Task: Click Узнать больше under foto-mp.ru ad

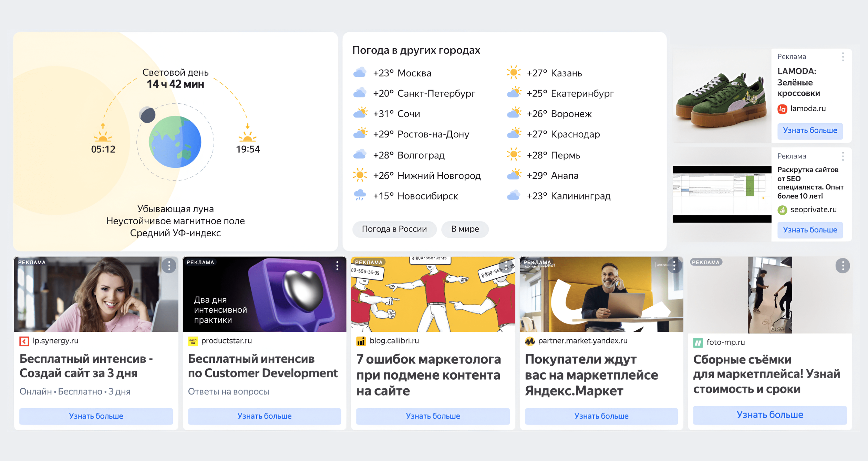Action: coord(770,415)
